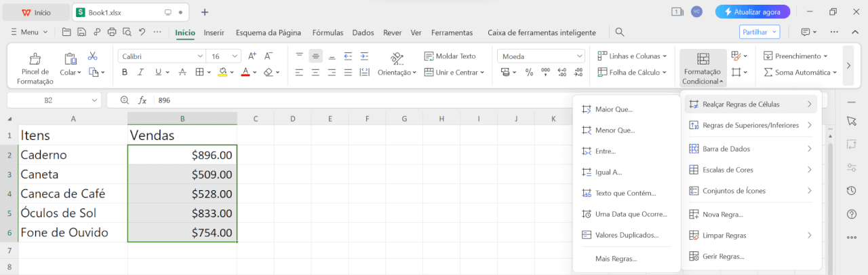Select cell A4 Caneca de Café
Image resolution: width=868 pixels, height=275 pixels.
coord(73,194)
